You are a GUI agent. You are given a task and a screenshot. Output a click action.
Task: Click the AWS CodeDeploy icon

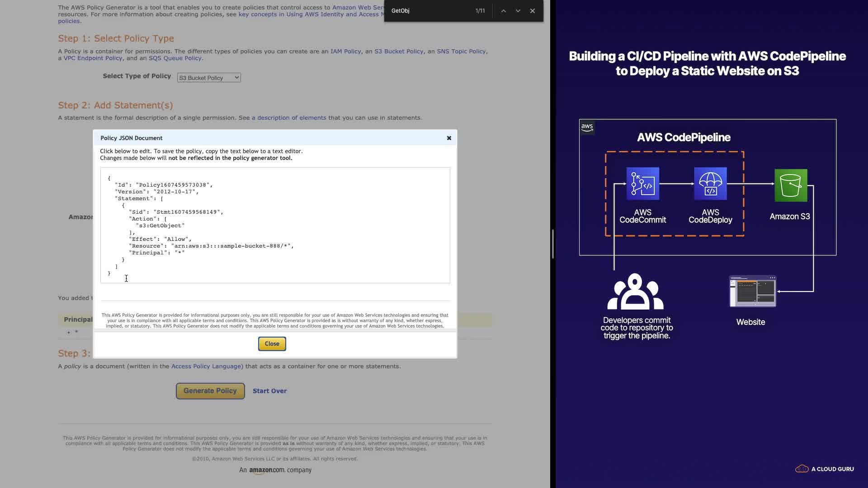(x=710, y=184)
